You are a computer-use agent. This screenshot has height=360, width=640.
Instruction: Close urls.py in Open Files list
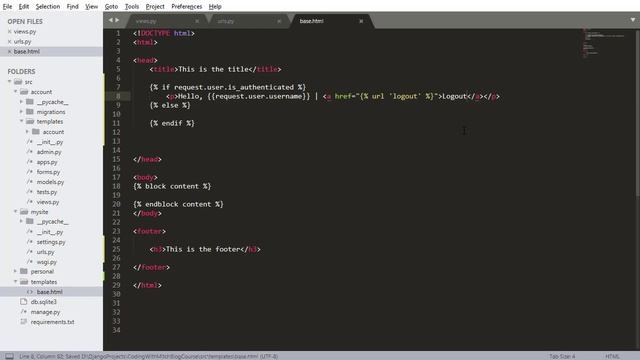coord(9,42)
